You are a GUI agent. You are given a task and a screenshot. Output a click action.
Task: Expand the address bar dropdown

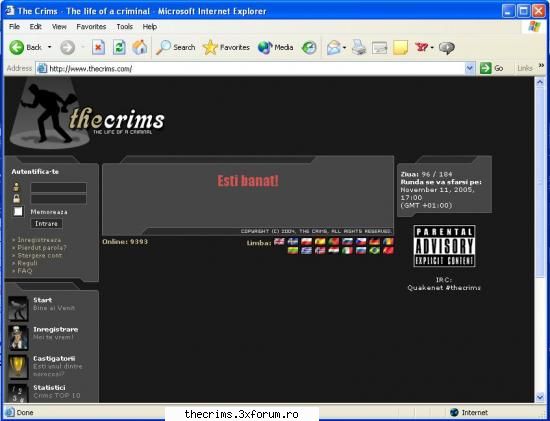469,68
